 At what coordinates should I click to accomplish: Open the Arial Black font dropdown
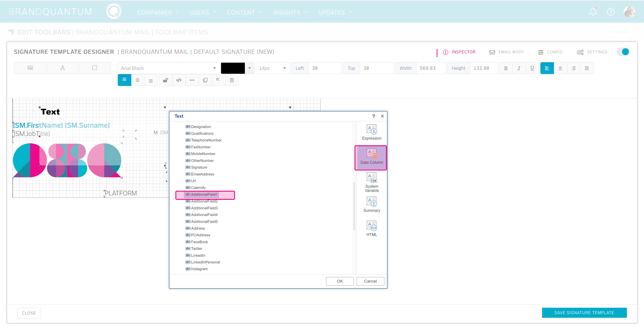click(168, 68)
